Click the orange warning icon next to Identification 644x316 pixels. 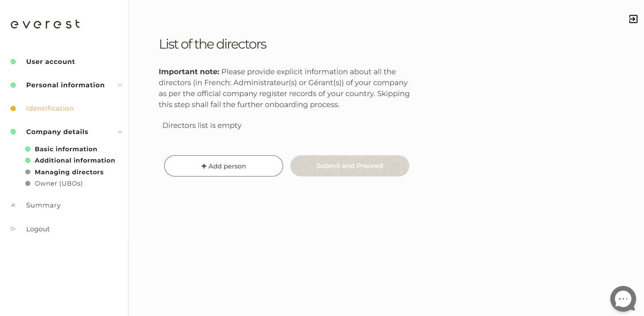[x=13, y=108]
